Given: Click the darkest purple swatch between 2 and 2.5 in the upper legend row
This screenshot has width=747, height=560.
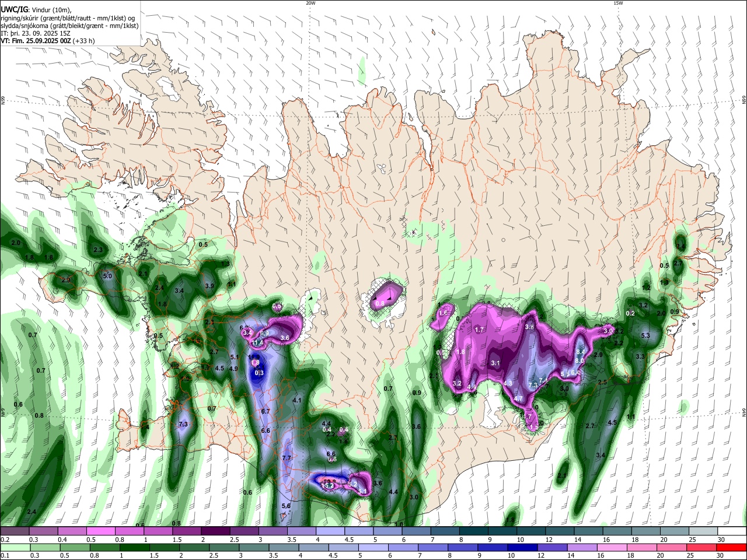Looking at the screenshot, I should 215,531.
